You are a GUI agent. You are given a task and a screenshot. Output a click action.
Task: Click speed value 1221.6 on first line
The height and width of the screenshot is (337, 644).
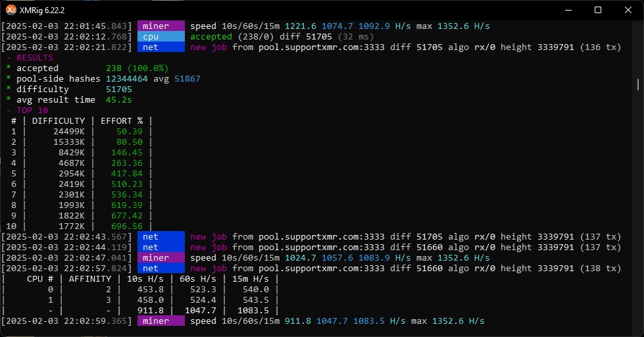301,26
